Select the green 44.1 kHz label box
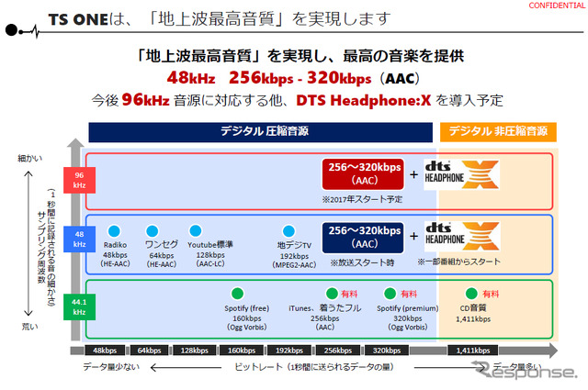588x390 pixels. click(x=79, y=306)
